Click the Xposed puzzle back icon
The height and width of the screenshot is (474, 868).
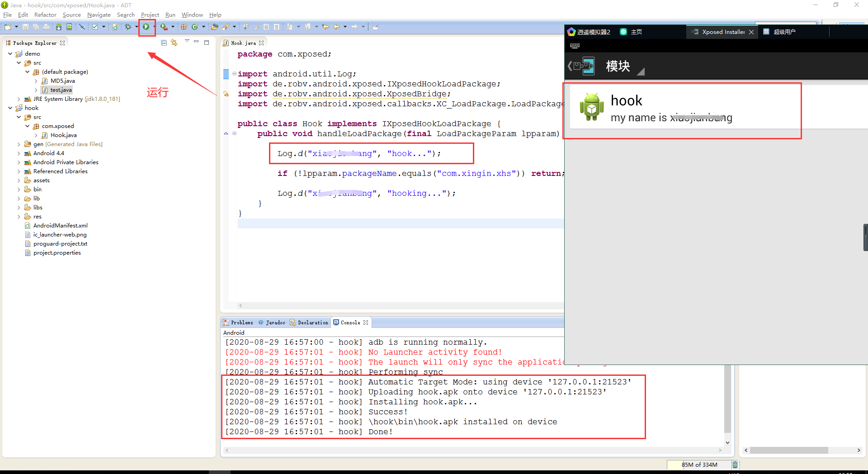pos(581,66)
